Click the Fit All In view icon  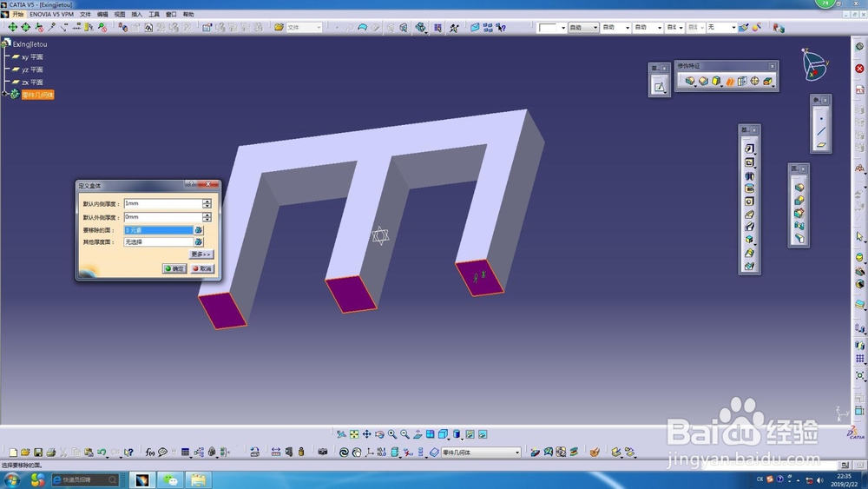(354, 435)
